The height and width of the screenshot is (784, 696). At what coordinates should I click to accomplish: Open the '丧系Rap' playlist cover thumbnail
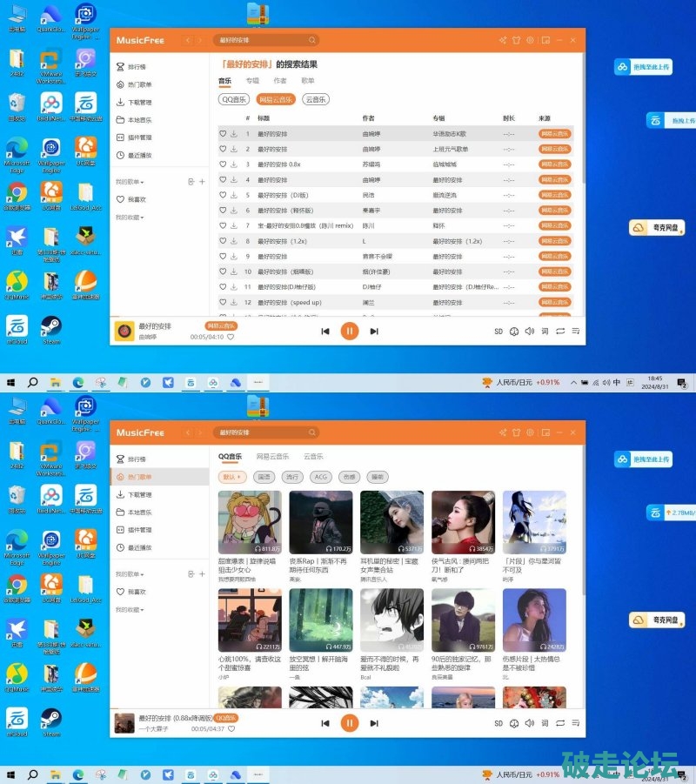[x=320, y=523]
